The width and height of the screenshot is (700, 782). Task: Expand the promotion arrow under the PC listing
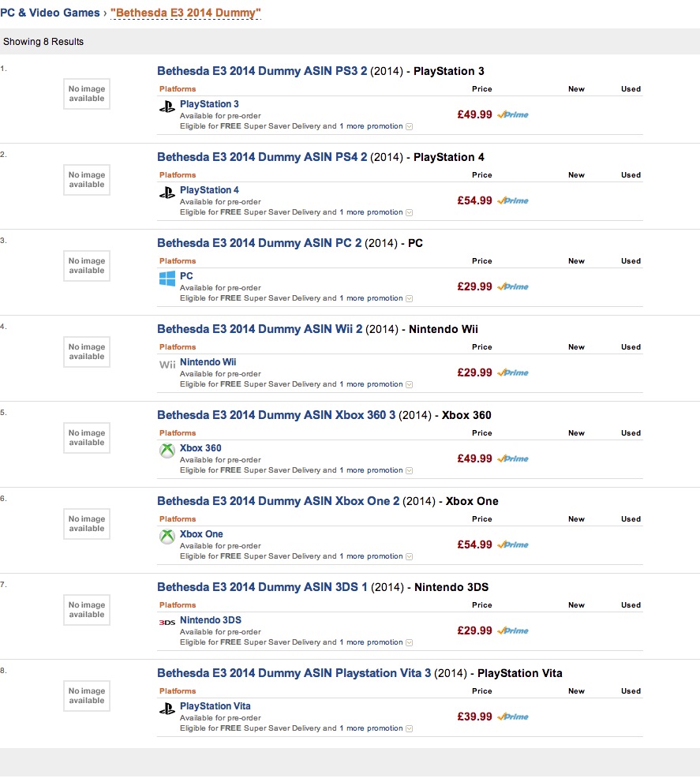(409, 298)
